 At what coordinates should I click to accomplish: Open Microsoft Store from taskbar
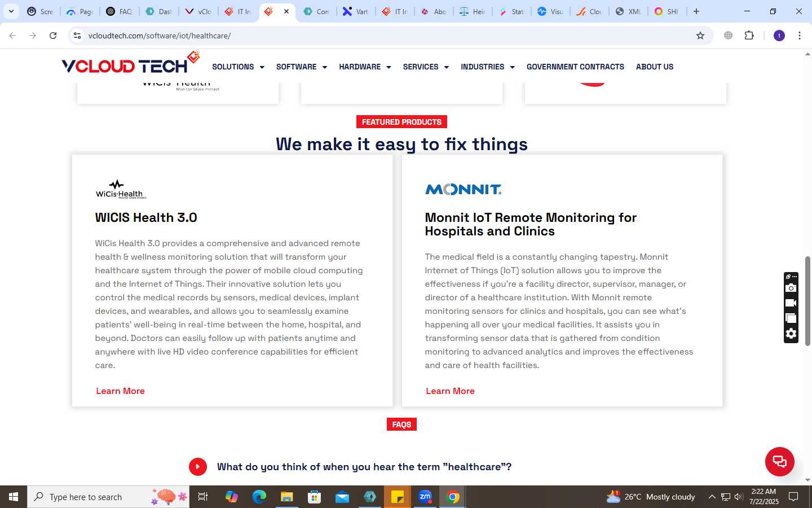[315, 497]
